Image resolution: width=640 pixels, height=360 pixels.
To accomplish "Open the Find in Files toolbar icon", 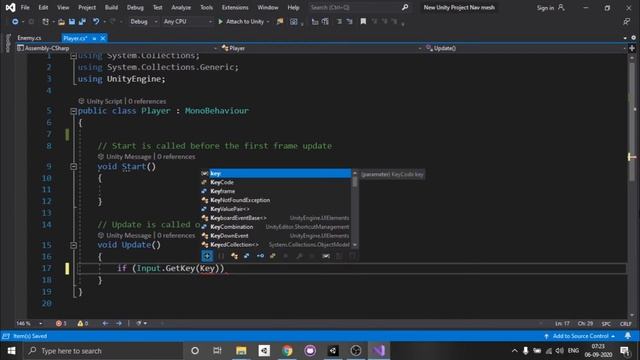I will (280, 22).
